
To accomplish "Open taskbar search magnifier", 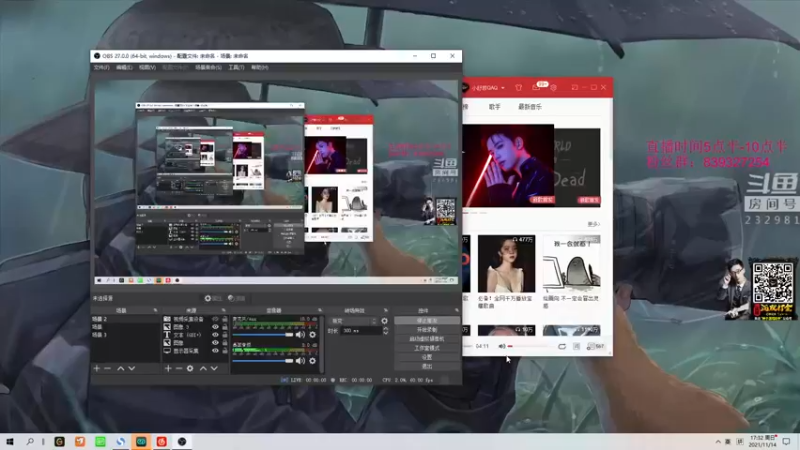I will click(x=30, y=441).
